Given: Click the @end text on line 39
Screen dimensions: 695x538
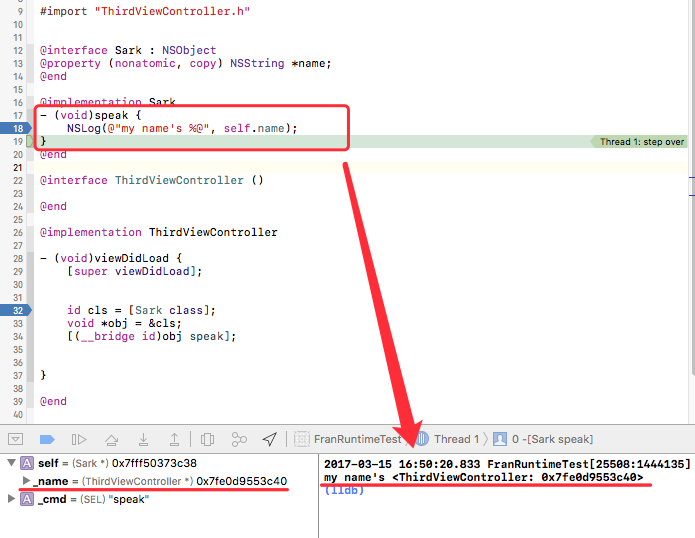Looking at the screenshot, I should click(53, 401).
